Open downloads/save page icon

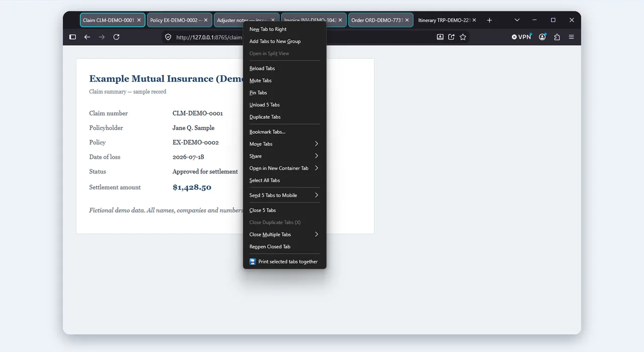click(440, 37)
